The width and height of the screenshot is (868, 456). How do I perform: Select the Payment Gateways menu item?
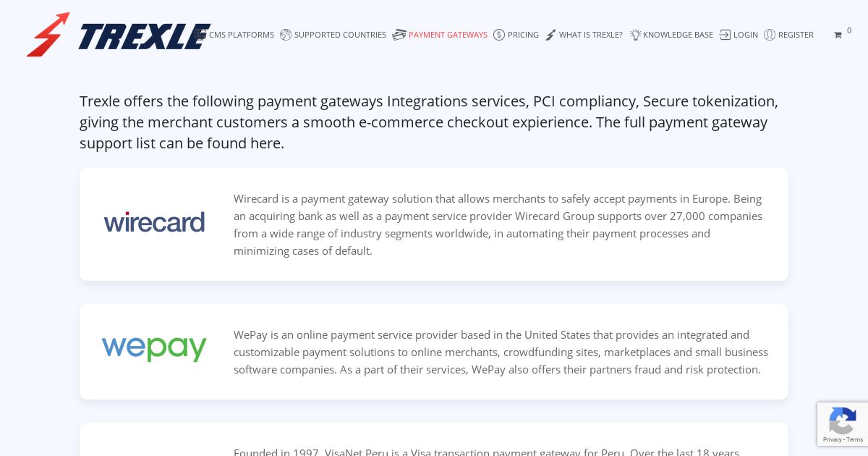point(448,35)
